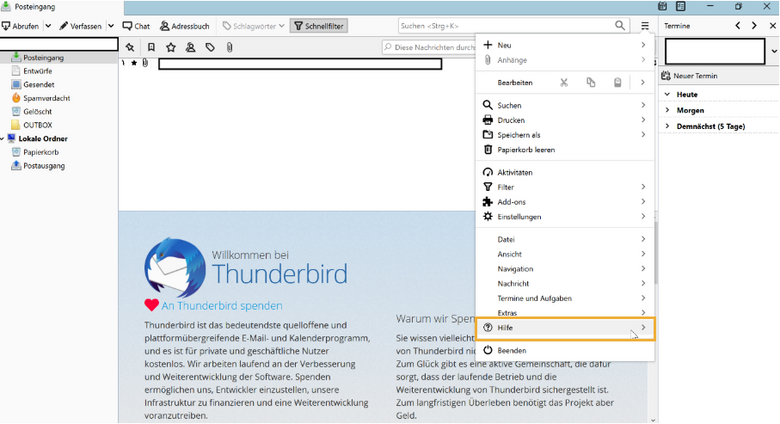Toggle the tagged messages filter icon
This screenshot has width=780, height=424.
coord(210,47)
